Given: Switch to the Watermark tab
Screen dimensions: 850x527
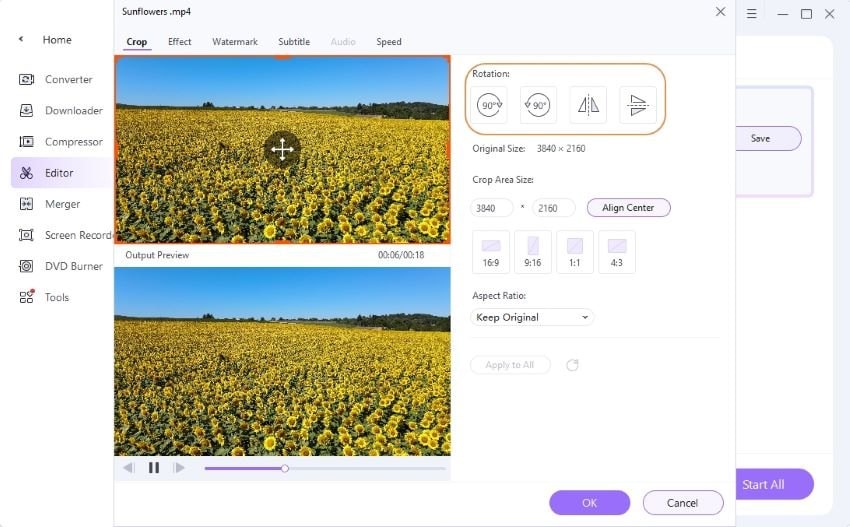Looking at the screenshot, I should (235, 42).
